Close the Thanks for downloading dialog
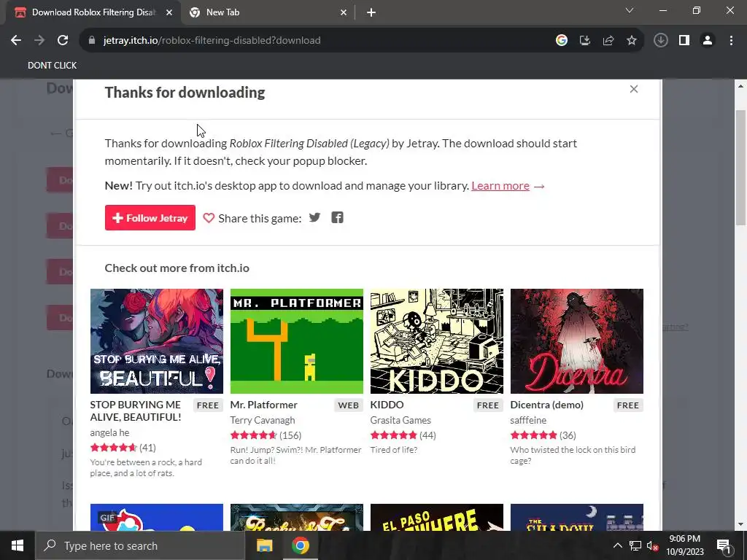This screenshot has width=747, height=560. coord(634,89)
